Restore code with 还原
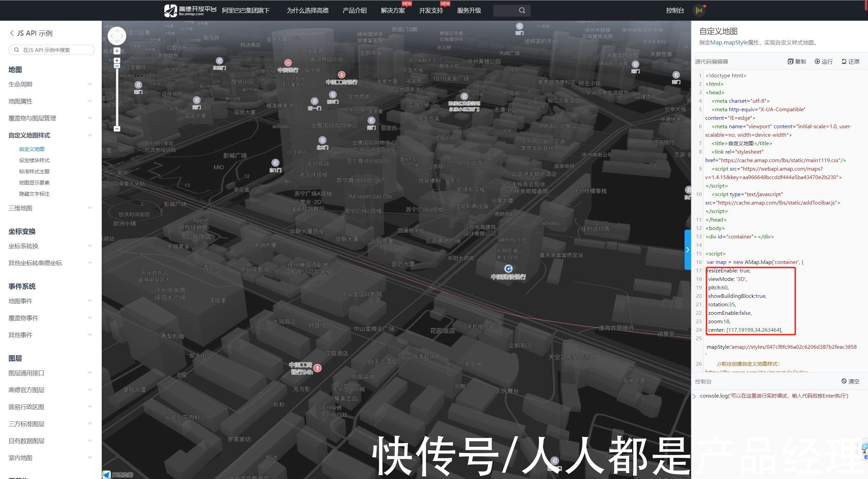Viewport: 868px width, 479px height. [x=850, y=61]
